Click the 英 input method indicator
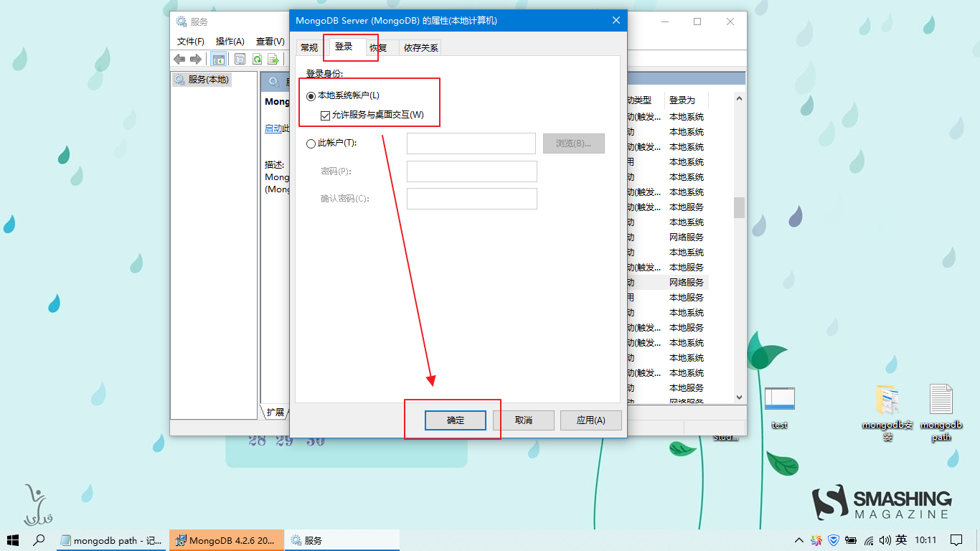This screenshot has height=551, width=980. pos(901,540)
